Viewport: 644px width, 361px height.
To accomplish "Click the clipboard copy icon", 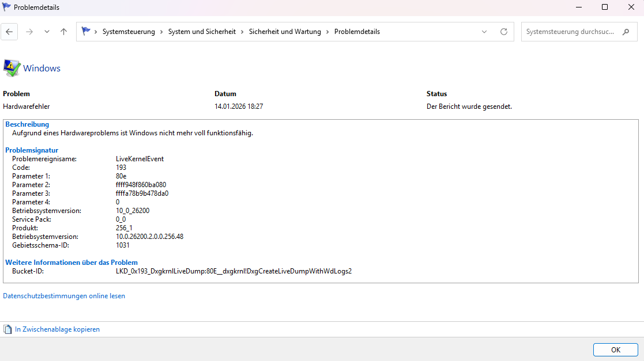I will click(x=8, y=329).
